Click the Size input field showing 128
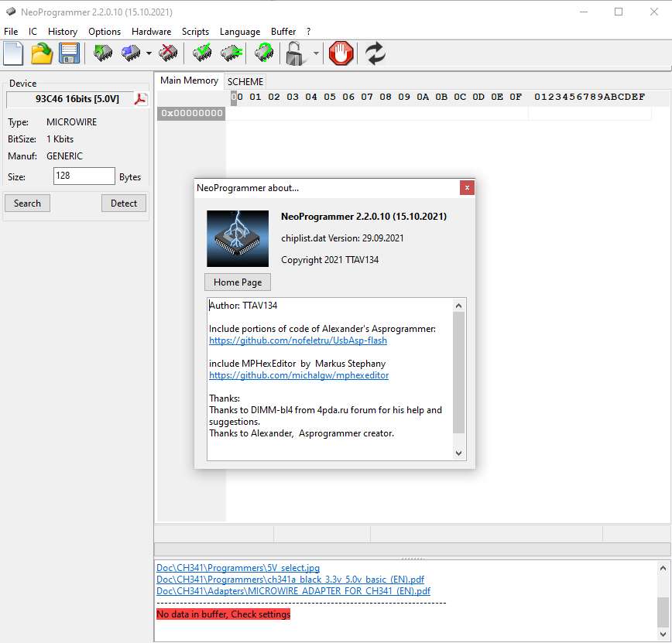Viewport: 672px width, 643px height. click(84, 176)
